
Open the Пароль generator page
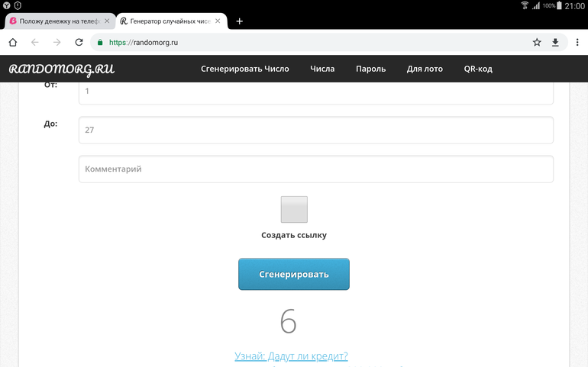tap(370, 69)
